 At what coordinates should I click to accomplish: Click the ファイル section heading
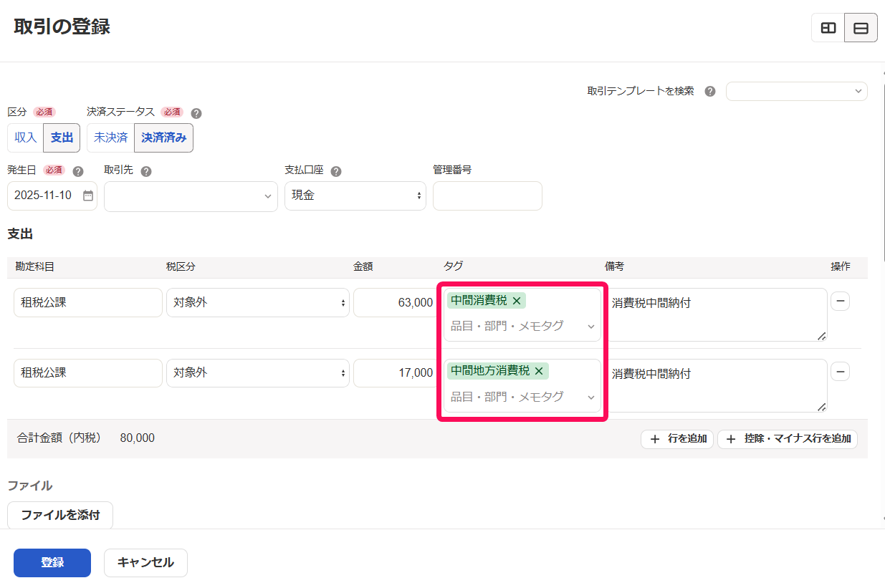[30, 486]
